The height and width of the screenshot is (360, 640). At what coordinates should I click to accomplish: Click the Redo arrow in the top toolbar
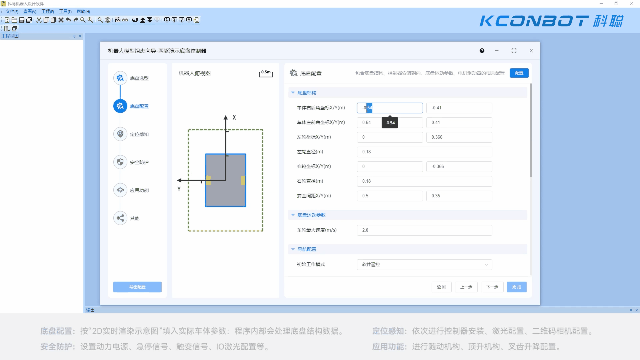(76, 20)
